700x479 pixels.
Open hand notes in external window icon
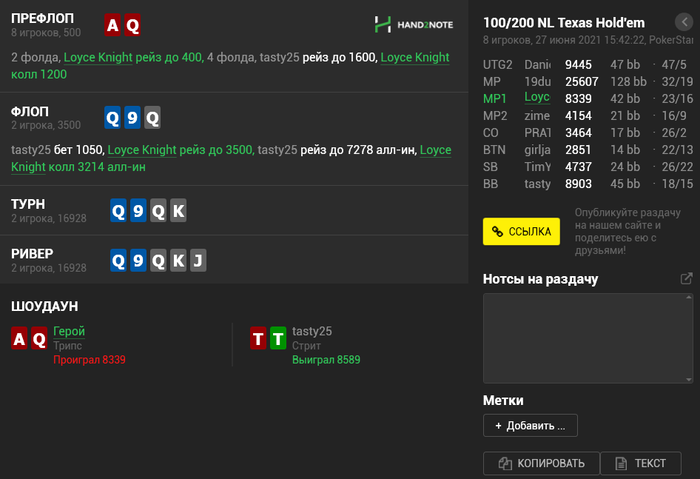pyautogui.click(x=686, y=279)
